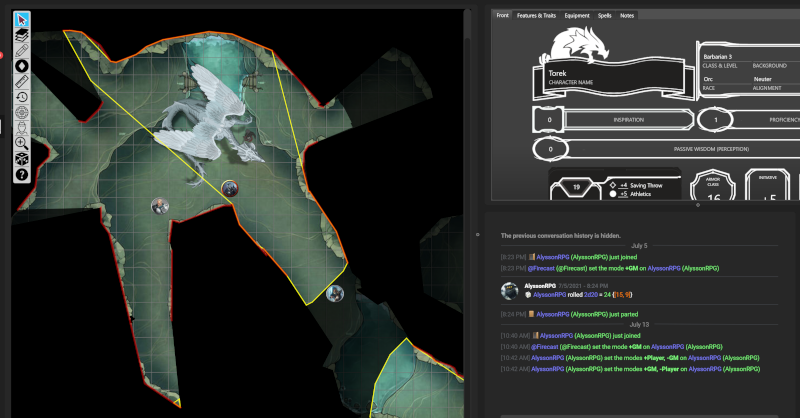Click the Proficiency bonus value 1

(x=715, y=119)
